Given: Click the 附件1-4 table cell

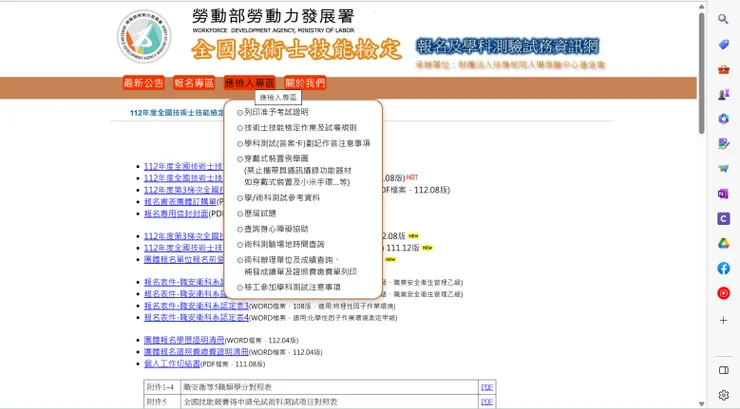Looking at the screenshot, I should coord(160,387).
